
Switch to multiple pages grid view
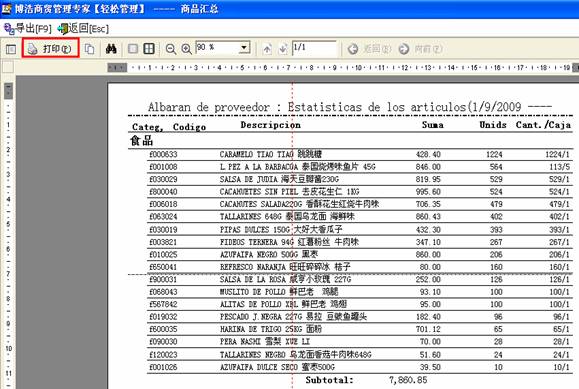pyautogui.click(x=149, y=49)
